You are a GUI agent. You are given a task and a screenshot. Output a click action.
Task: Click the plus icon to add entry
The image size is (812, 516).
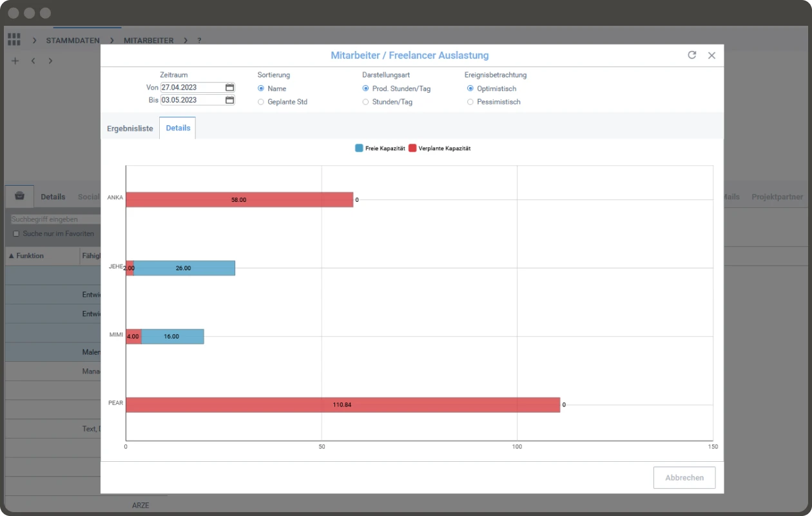pyautogui.click(x=15, y=61)
